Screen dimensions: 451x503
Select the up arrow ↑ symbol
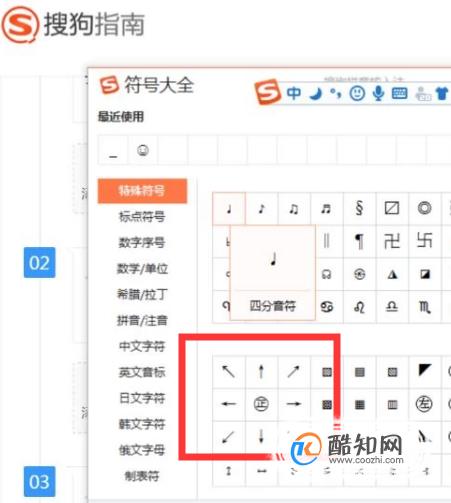[x=261, y=371]
